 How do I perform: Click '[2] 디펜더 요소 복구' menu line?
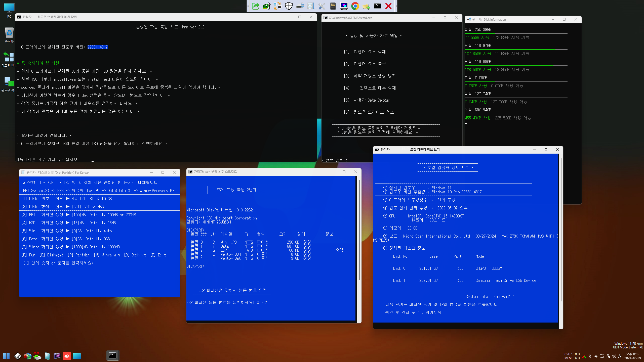pyautogui.click(x=365, y=64)
